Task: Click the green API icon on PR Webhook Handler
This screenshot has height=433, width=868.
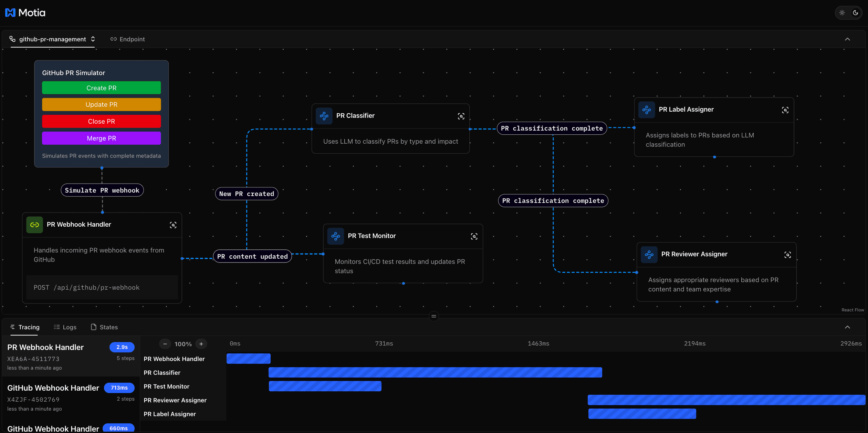Action: [34, 225]
